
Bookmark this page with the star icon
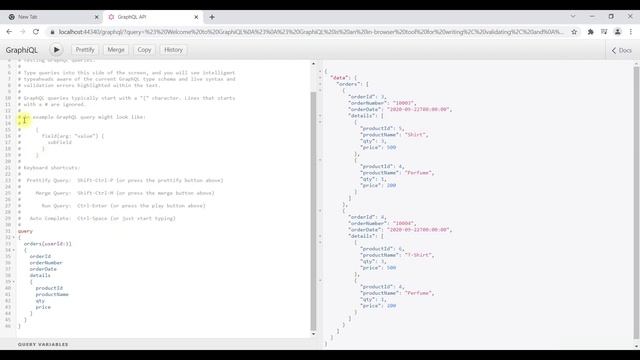(x=574, y=32)
